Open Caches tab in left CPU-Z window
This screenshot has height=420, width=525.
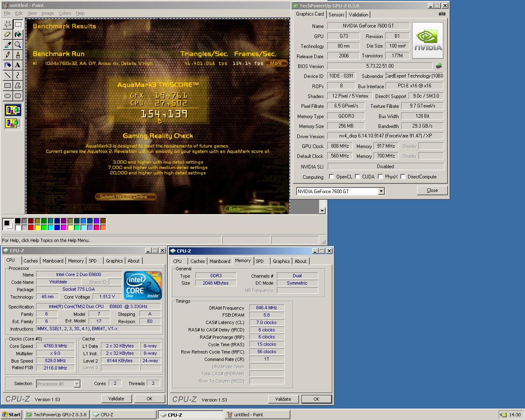(x=30, y=261)
